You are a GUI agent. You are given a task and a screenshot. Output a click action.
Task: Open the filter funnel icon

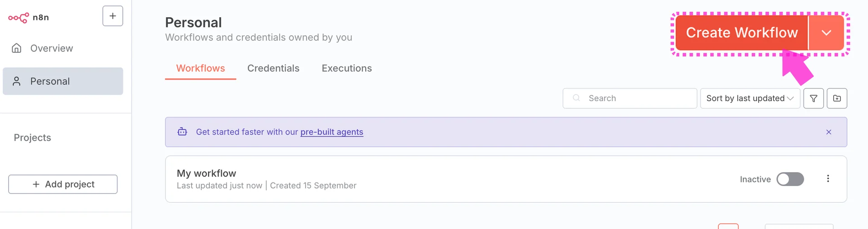click(813, 98)
